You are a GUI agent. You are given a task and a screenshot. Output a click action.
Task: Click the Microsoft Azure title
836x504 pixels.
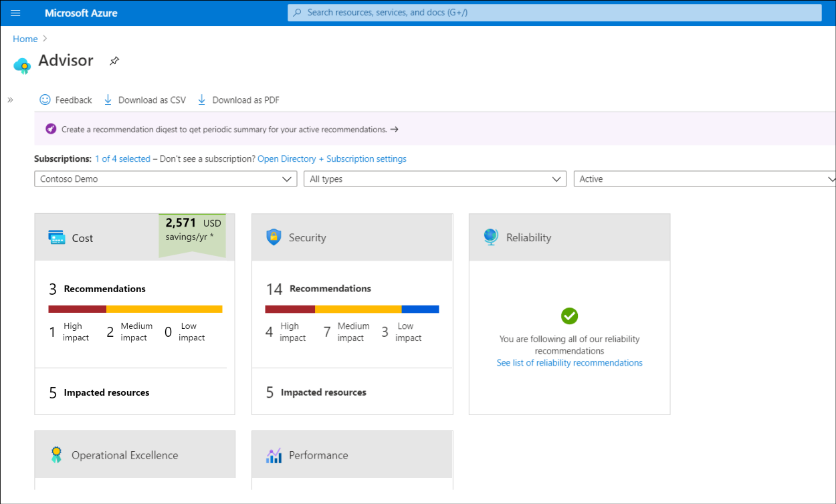81,13
